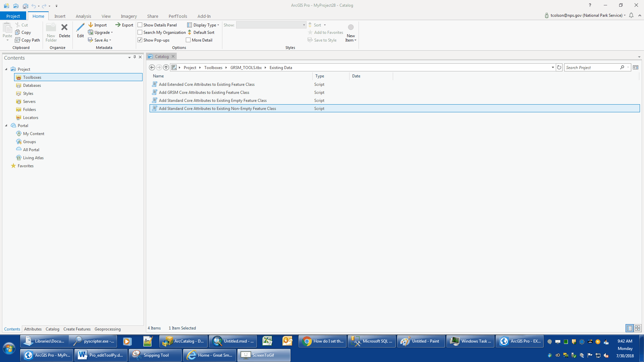Uncheck the Show Pop-ups checkbox
Image resolution: width=644 pixels, height=362 pixels.
[140, 40]
